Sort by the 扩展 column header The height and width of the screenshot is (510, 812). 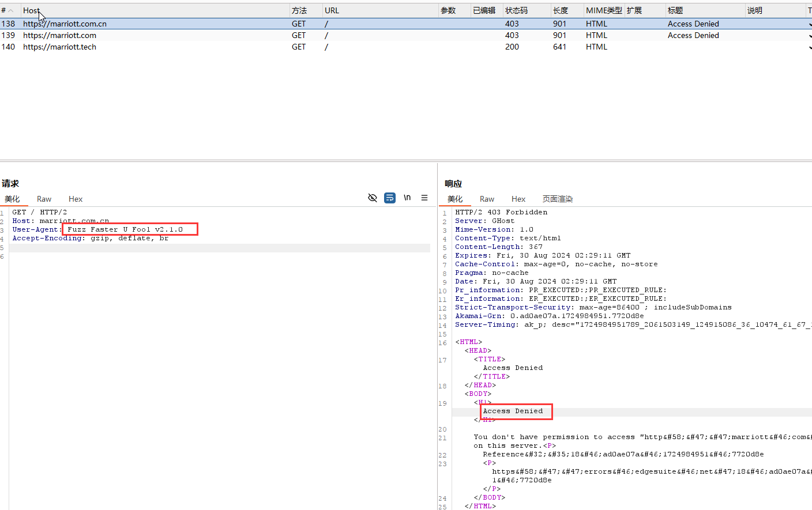pos(645,10)
